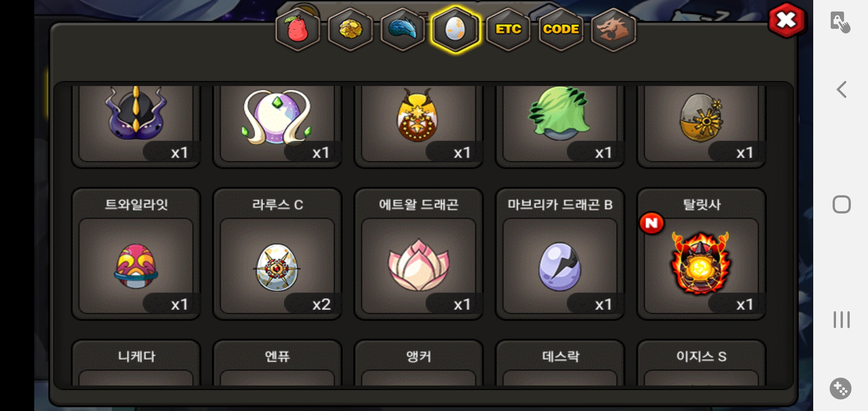Select the new 탈릿사 flaming egg
Image resolution: width=868 pixels, height=411 pixels.
701,254
